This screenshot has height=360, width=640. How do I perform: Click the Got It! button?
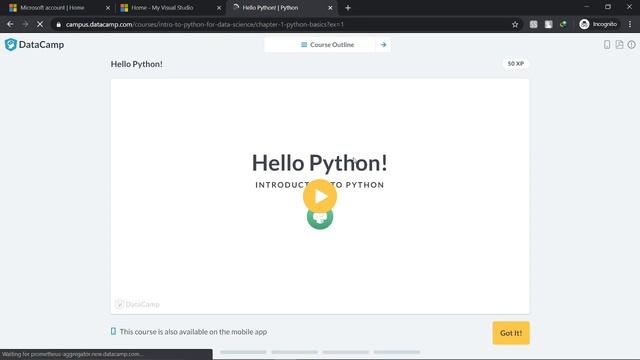tap(511, 333)
